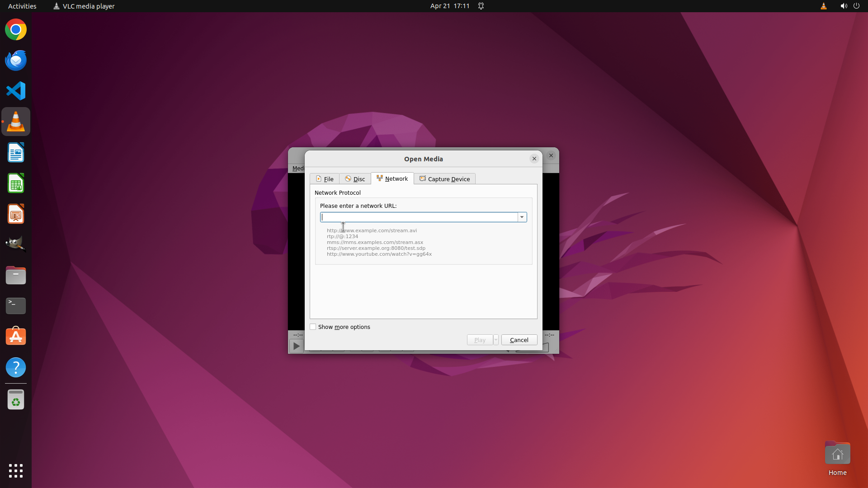Viewport: 868px width, 488px height.
Task: Open Visual Studio Code from dock
Action: coord(16,91)
